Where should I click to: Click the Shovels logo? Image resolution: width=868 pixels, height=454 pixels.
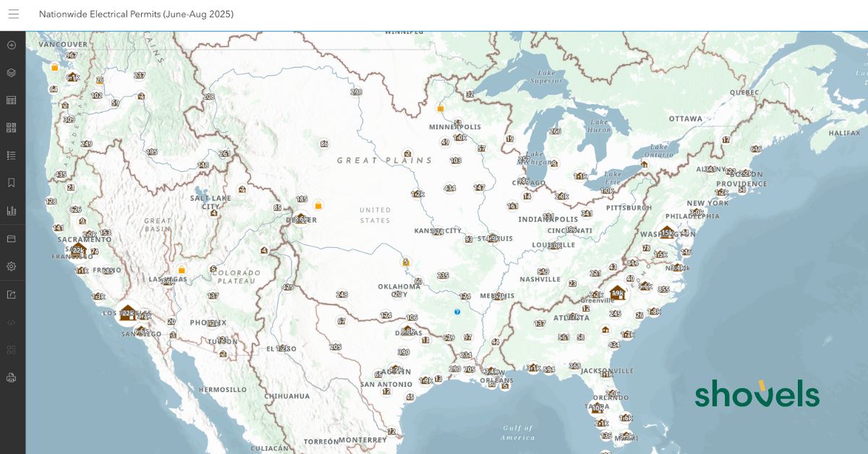(757, 395)
